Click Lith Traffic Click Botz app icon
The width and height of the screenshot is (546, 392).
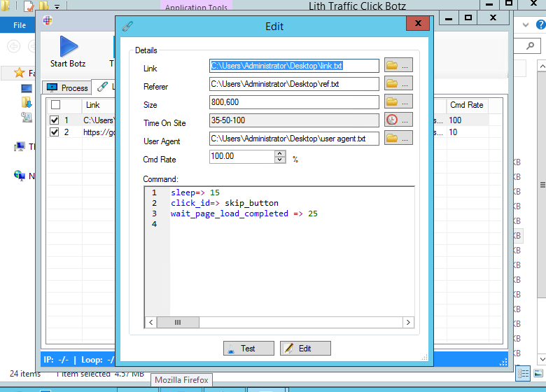coord(48,20)
